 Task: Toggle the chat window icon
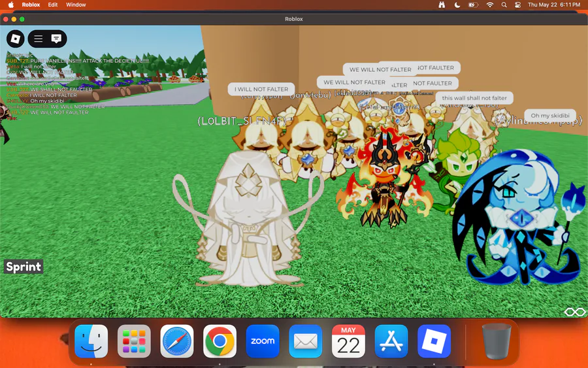point(56,39)
